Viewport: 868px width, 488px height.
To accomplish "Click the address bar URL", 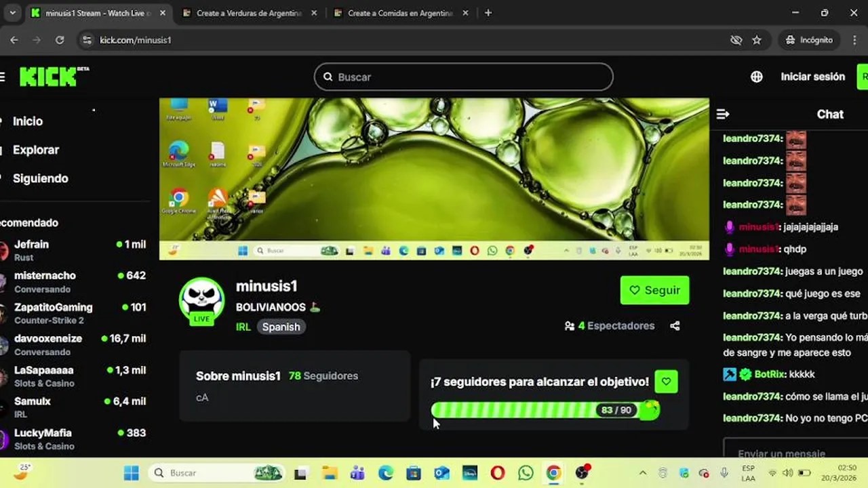I will coord(136,40).
